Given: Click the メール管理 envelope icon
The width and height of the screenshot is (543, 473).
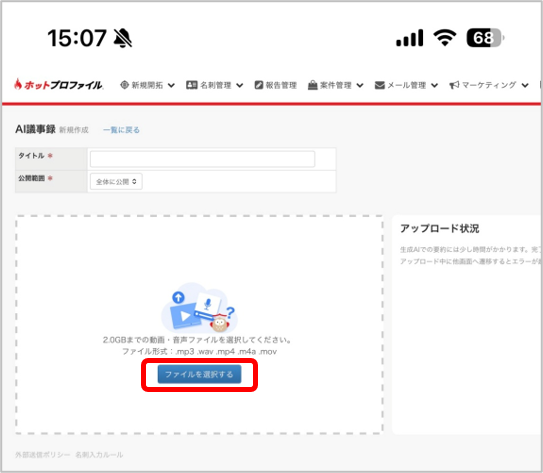Looking at the screenshot, I should tap(380, 85).
